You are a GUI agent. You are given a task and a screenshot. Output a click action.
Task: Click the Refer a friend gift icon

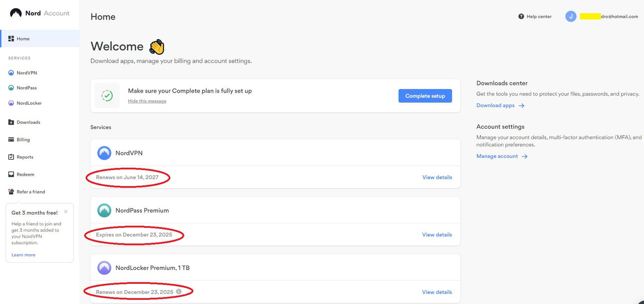pyautogui.click(x=11, y=192)
